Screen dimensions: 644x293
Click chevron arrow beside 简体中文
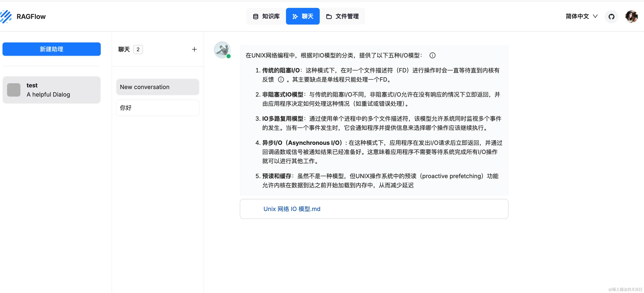[x=595, y=16]
